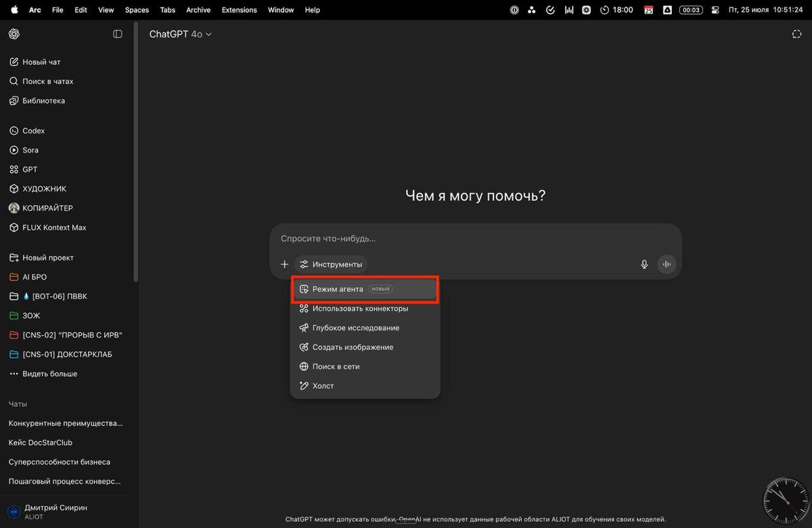Image resolution: width=812 pixels, height=528 pixels.
Task: Open the КОПИРАЙТЕР custom GPT
Action: coord(68,208)
